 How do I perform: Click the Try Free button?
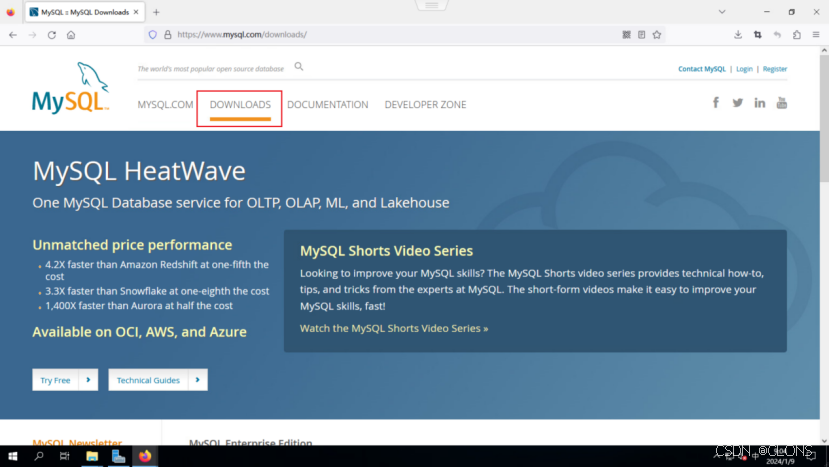[x=65, y=380]
